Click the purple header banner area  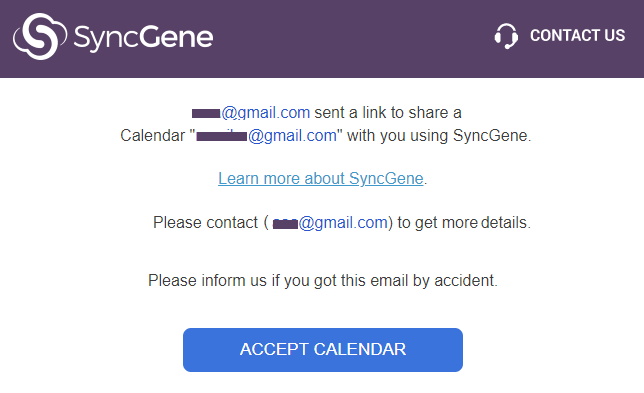tap(322, 39)
